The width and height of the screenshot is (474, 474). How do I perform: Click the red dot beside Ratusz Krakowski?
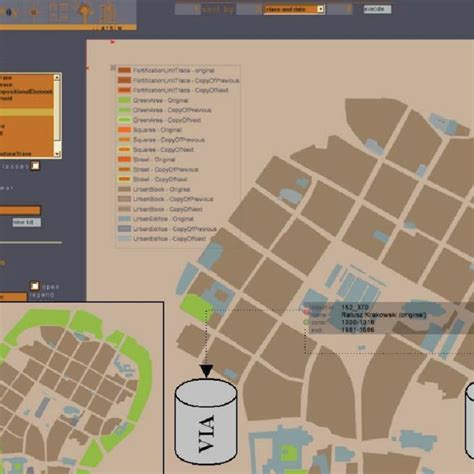[306, 312]
